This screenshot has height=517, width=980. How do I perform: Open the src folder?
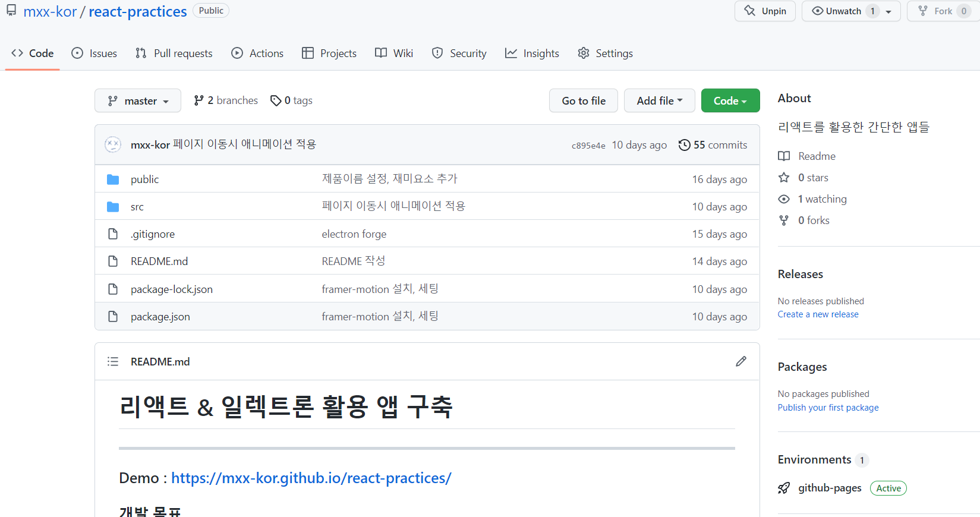pos(137,207)
